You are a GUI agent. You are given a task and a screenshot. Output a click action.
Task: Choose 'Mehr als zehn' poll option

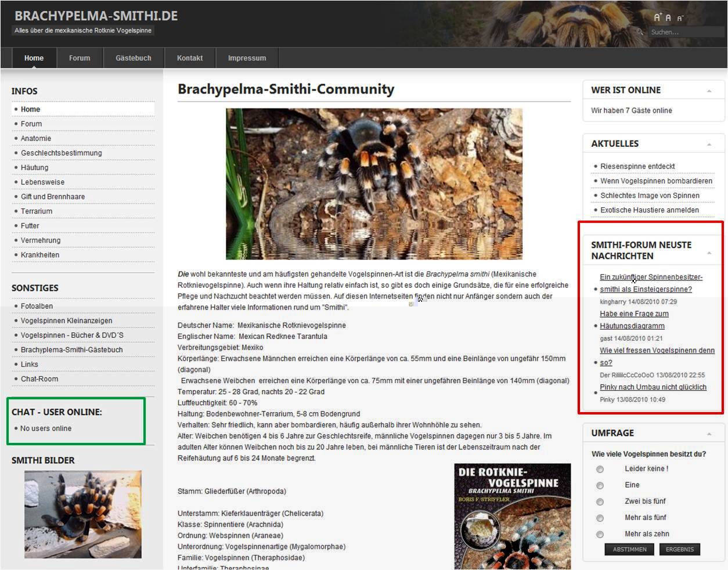click(600, 534)
